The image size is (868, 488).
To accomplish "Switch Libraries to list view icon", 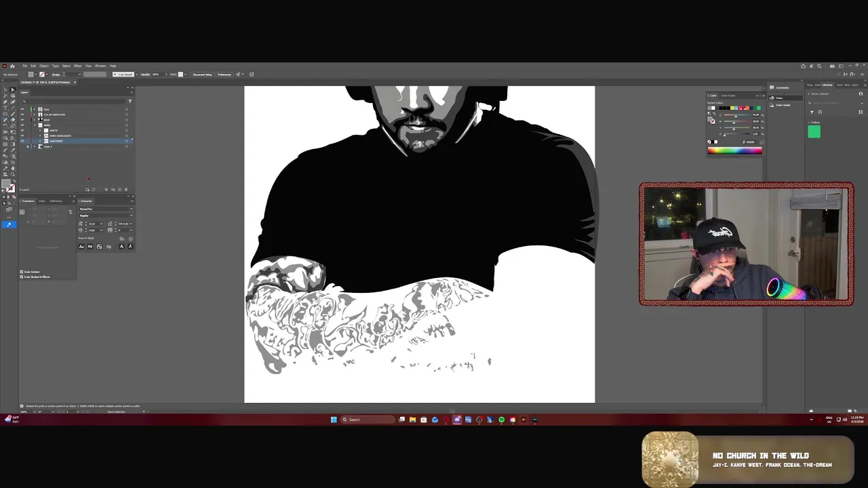I will click(861, 112).
